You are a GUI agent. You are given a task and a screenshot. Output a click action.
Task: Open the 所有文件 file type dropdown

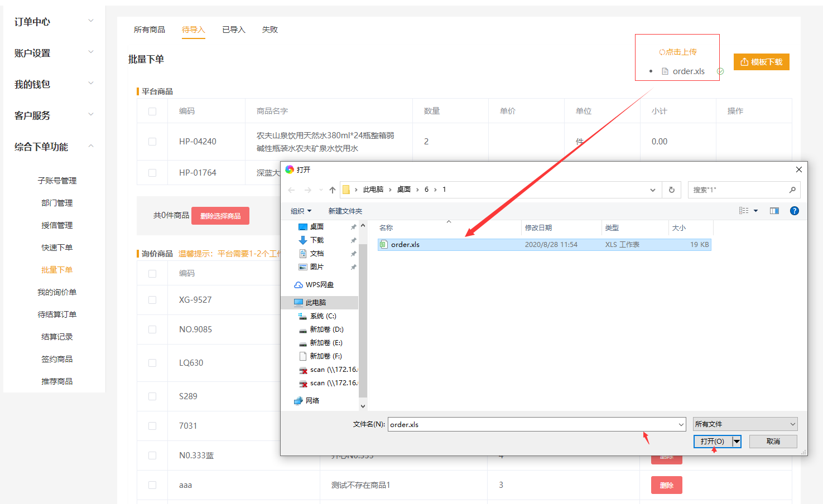(745, 424)
